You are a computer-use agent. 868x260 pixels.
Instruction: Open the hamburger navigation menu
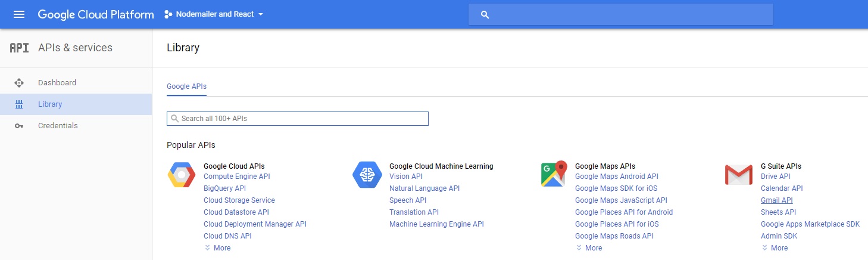click(x=19, y=14)
